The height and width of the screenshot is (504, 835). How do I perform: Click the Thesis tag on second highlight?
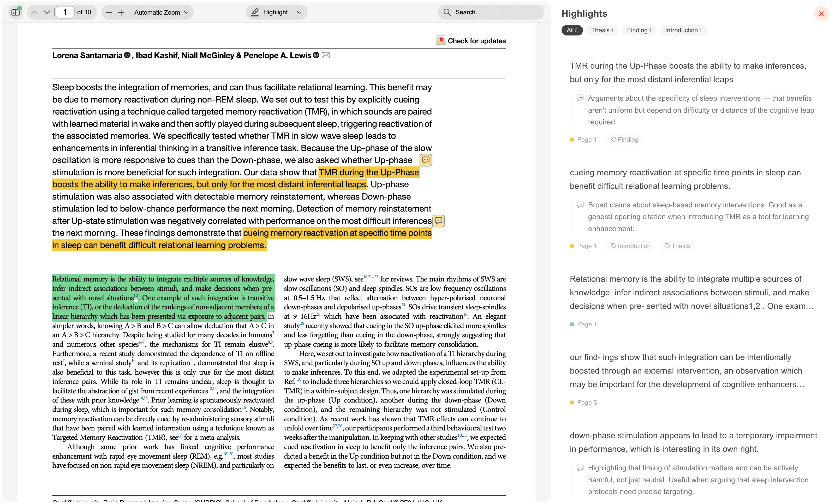(x=677, y=246)
